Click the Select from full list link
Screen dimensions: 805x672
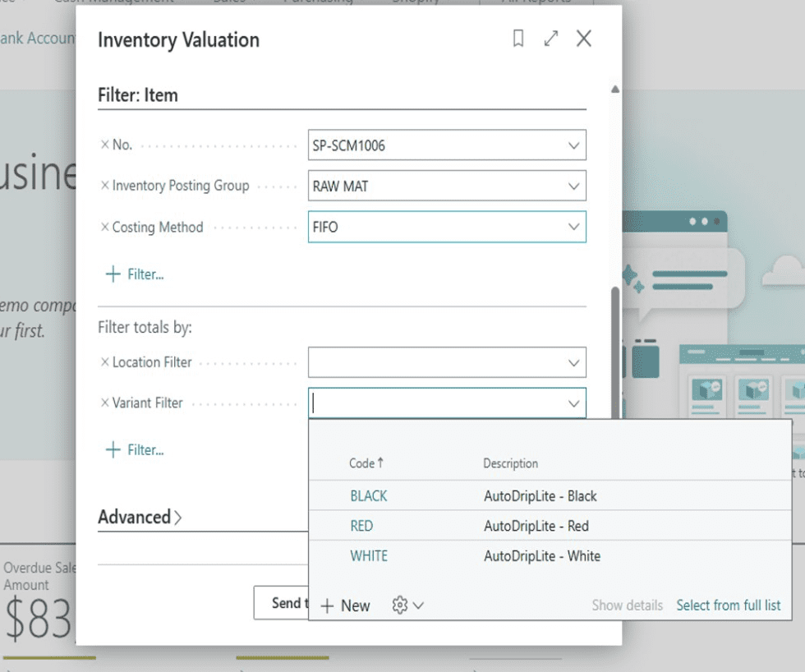pos(728,605)
